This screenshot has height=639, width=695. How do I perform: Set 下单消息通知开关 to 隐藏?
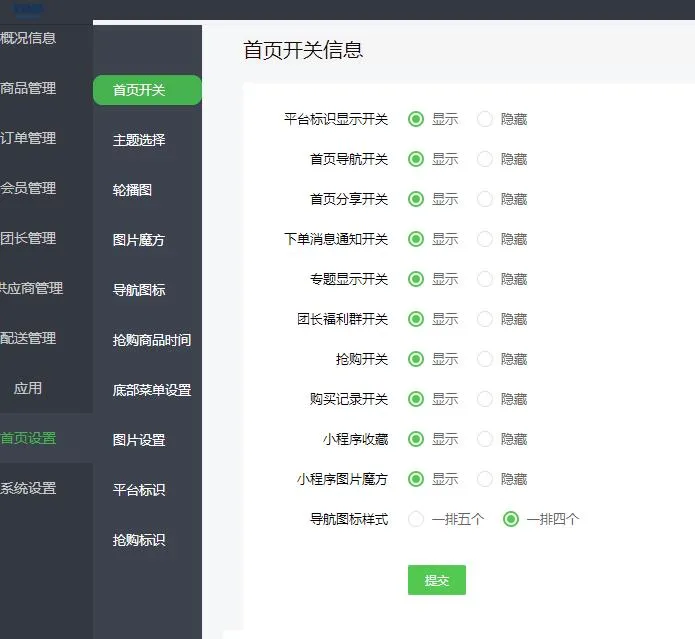484,239
